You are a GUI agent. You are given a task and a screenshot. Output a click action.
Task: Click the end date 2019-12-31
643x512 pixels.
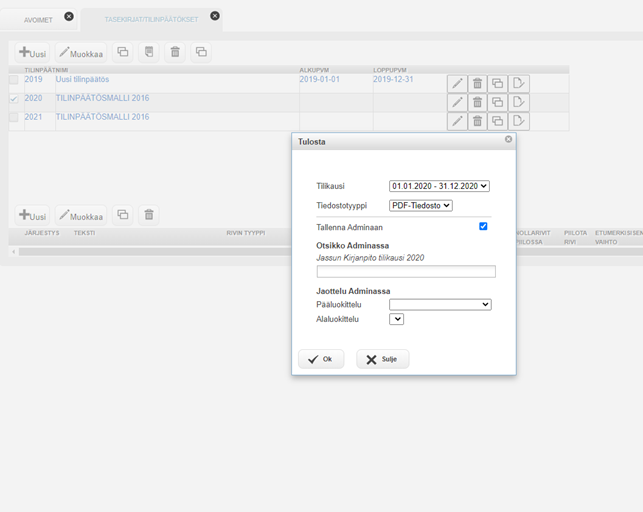pos(393,79)
